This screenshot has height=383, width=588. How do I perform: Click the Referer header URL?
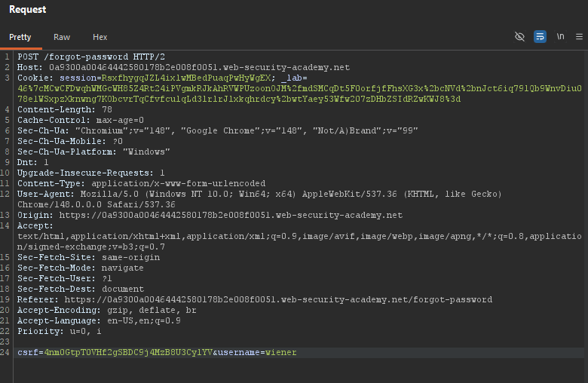pos(278,300)
